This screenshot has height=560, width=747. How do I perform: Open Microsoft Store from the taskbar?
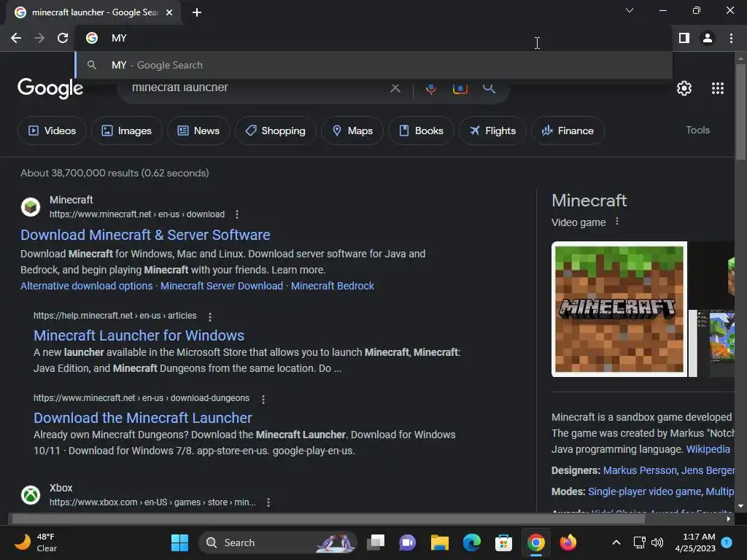coord(503,542)
